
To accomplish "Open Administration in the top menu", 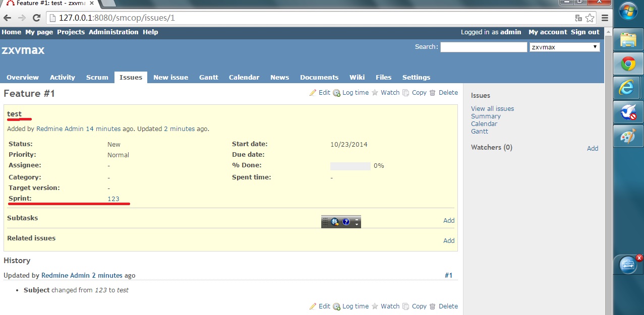I will [113, 32].
